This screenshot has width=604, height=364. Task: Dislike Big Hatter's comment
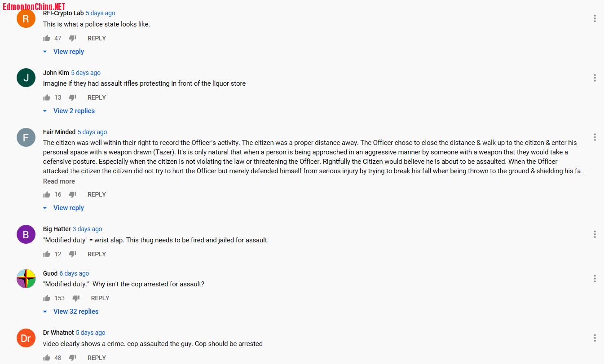[73, 254]
